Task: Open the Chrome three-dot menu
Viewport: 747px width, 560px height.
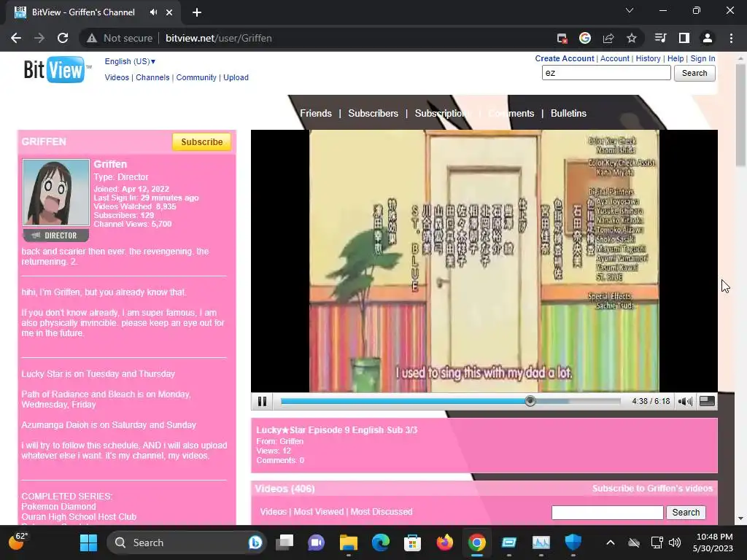Action: click(x=731, y=38)
